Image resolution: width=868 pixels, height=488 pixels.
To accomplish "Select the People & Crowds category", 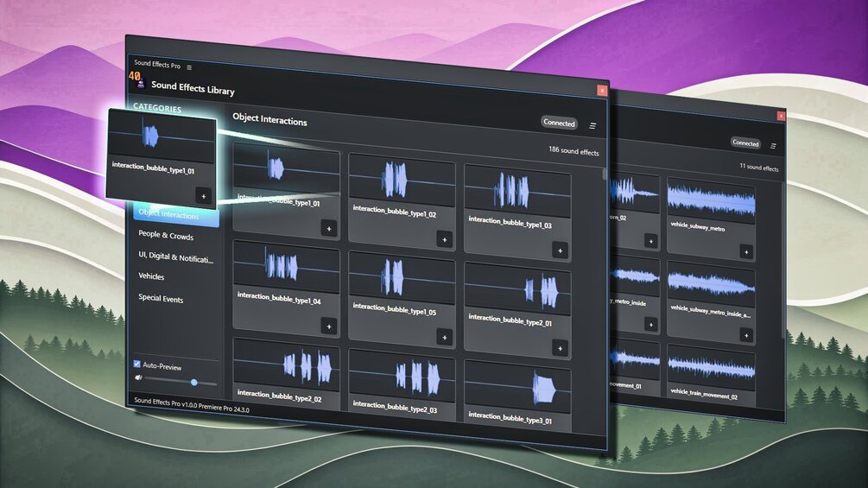I will (166, 235).
